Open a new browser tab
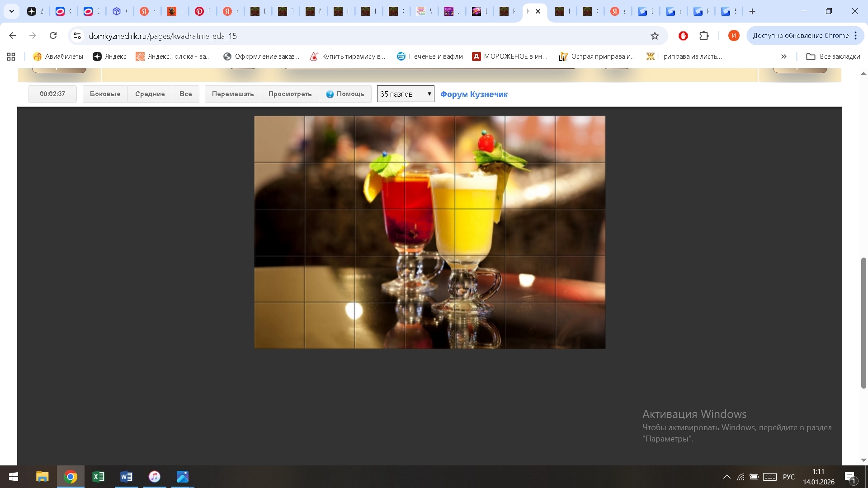This screenshot has height=488, width=868. pos(752,11)
